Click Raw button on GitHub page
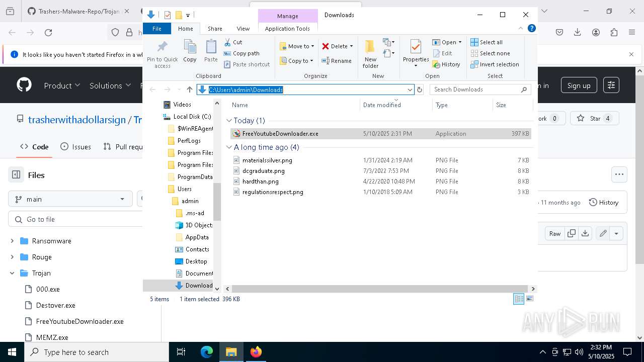Image resolution: width=644 pixels, height=362 pixels. click(x=555, y=233)
